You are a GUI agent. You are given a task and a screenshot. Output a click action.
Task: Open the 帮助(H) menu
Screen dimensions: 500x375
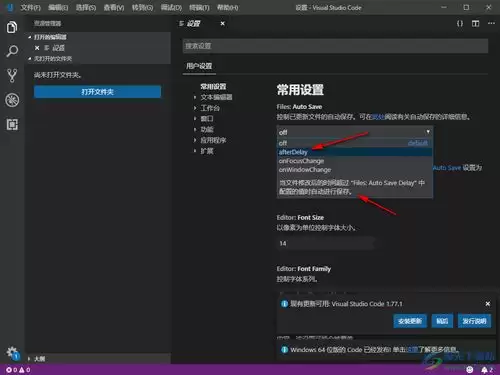(228, 7)
